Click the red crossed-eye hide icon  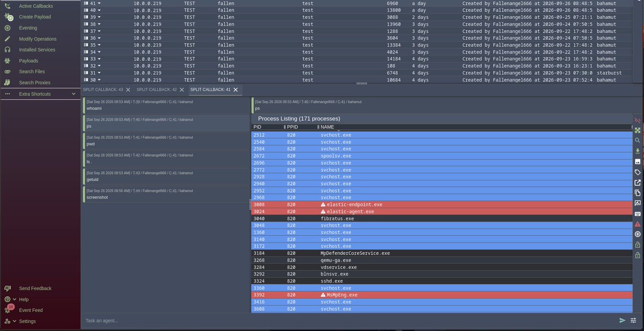coord(638,120)
